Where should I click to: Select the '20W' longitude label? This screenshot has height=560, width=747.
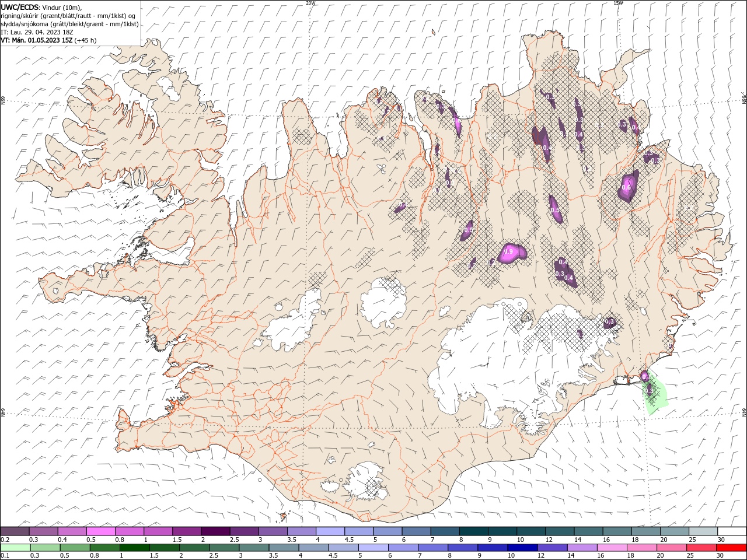pos(310,3)
